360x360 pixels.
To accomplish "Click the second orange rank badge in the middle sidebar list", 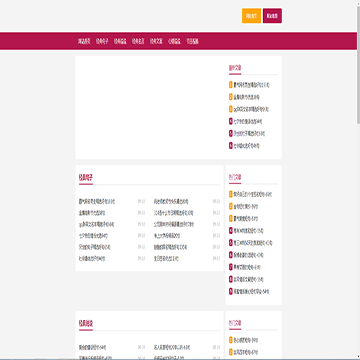I will click(231, 206).
